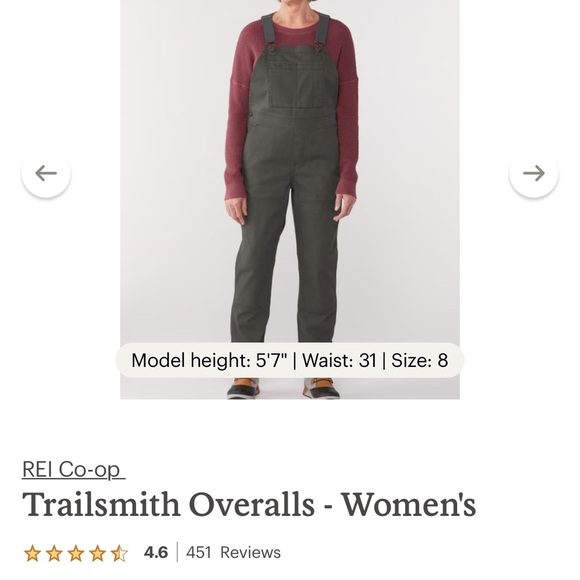Click the second rating star

tap(54, 553)
